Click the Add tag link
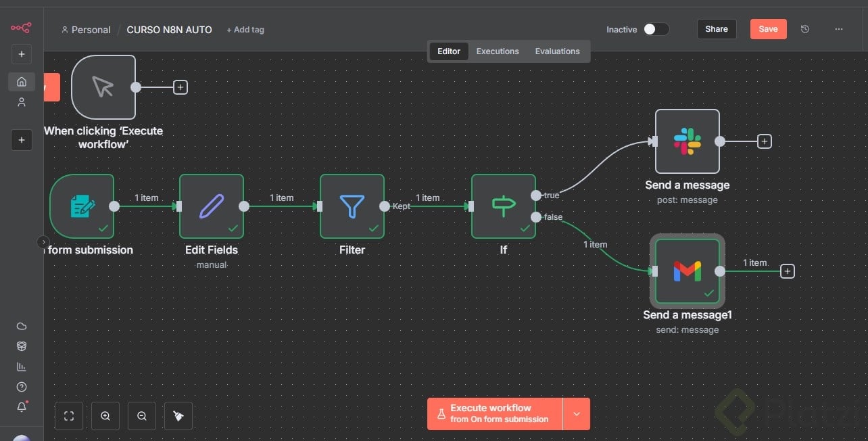 [245, 30]
